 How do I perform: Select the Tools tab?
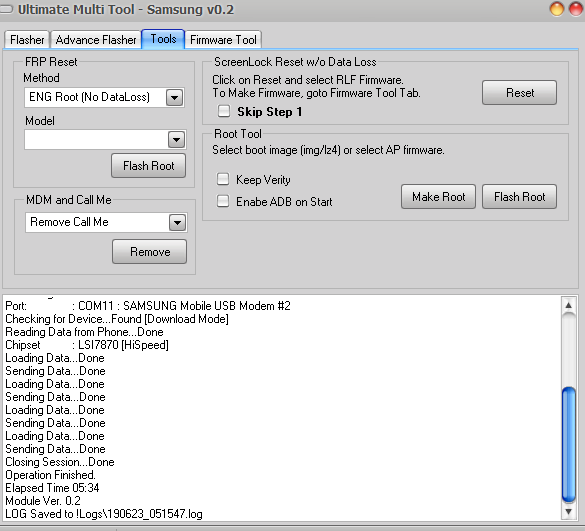(163, 39)
